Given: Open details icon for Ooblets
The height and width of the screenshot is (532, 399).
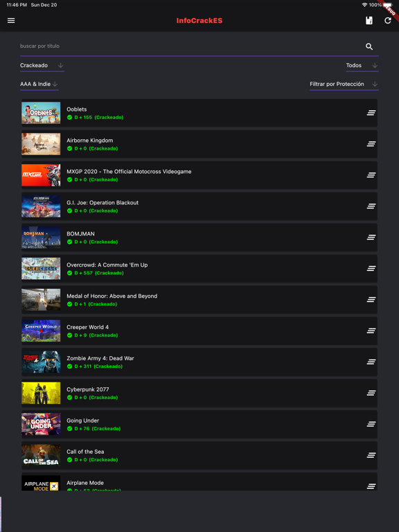Looking at the screenshot, I should coord(371,113).
